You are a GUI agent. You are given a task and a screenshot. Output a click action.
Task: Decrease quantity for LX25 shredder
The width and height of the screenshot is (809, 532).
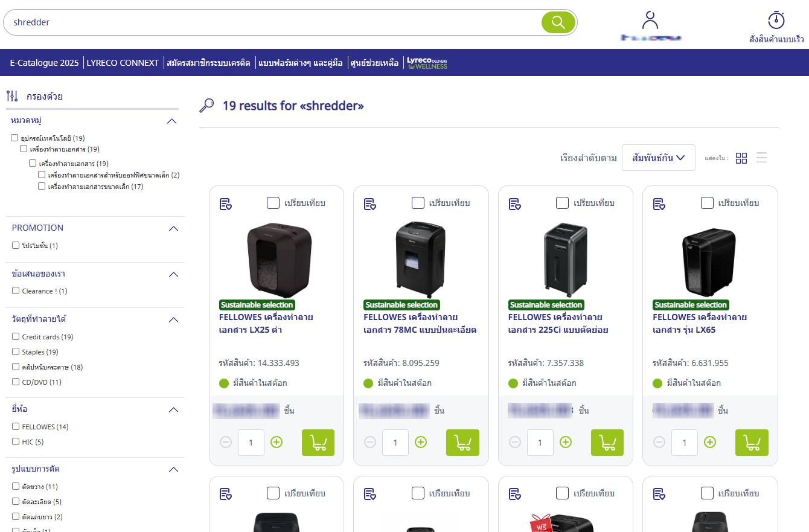pyautogui.click(x=226, y=443)
